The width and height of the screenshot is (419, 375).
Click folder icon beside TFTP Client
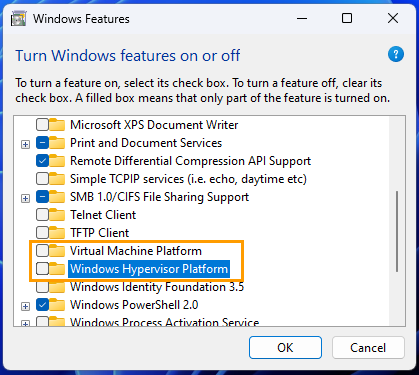click(57, 233)
